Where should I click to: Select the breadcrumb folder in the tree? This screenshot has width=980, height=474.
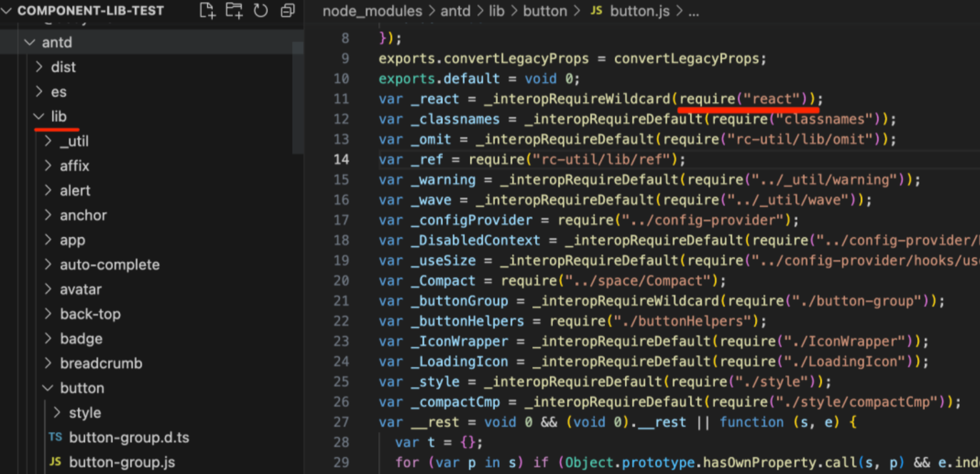pyautogui.click(x=101, y=363)
